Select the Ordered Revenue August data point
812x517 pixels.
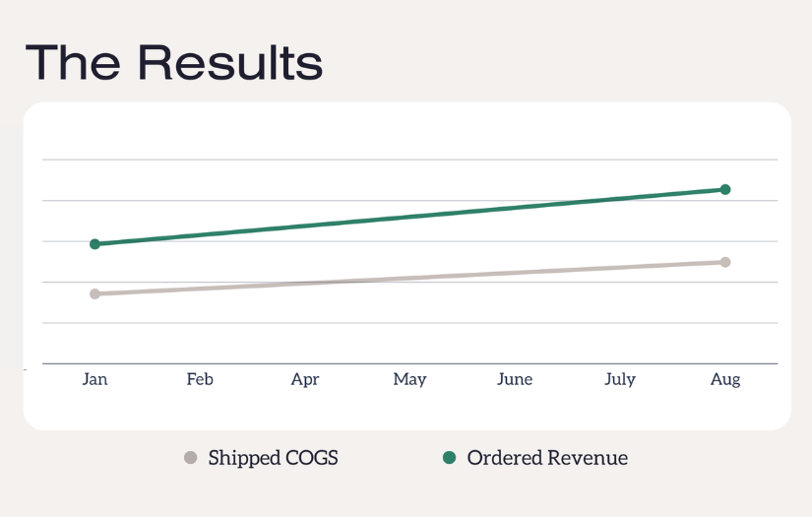click(x=725, y=189)
